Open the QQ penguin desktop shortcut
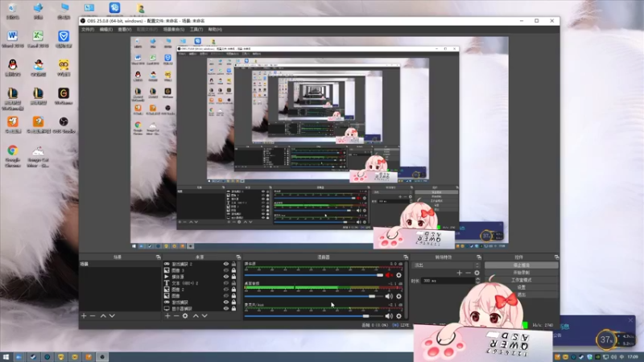 [x=13, y=68]
